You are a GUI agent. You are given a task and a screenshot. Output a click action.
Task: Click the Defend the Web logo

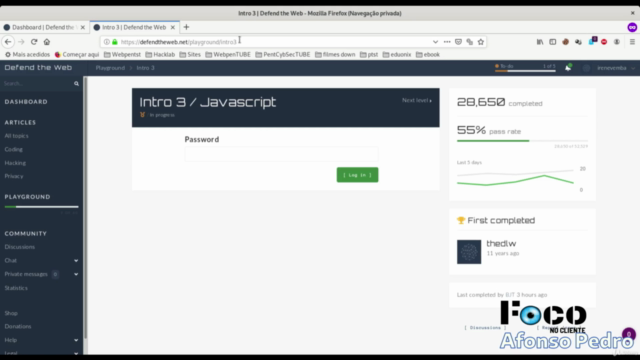(x=38, y=68)
